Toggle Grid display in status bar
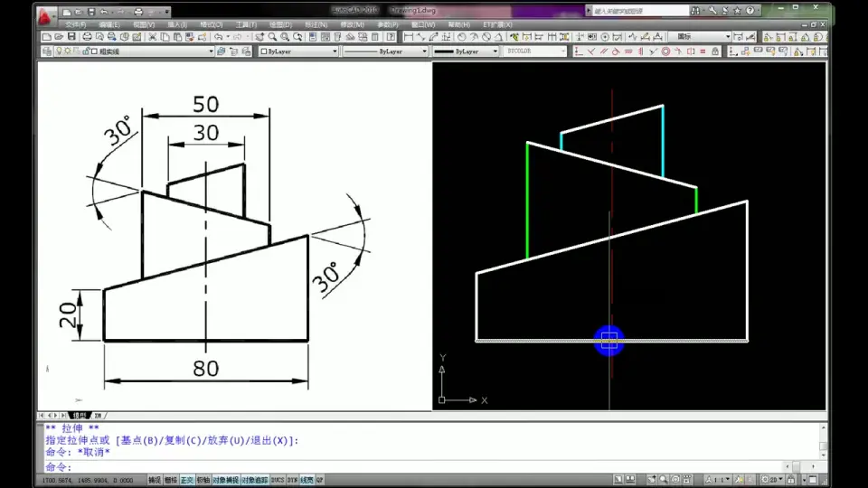The height and width of the screenshot is (488, 868). tap(171, 480)
